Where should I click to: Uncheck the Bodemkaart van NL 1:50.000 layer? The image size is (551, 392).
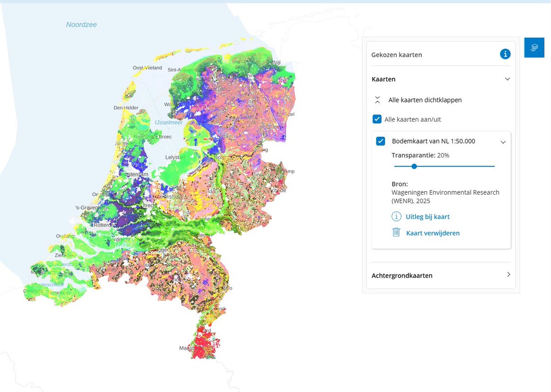tap(380, 141)
